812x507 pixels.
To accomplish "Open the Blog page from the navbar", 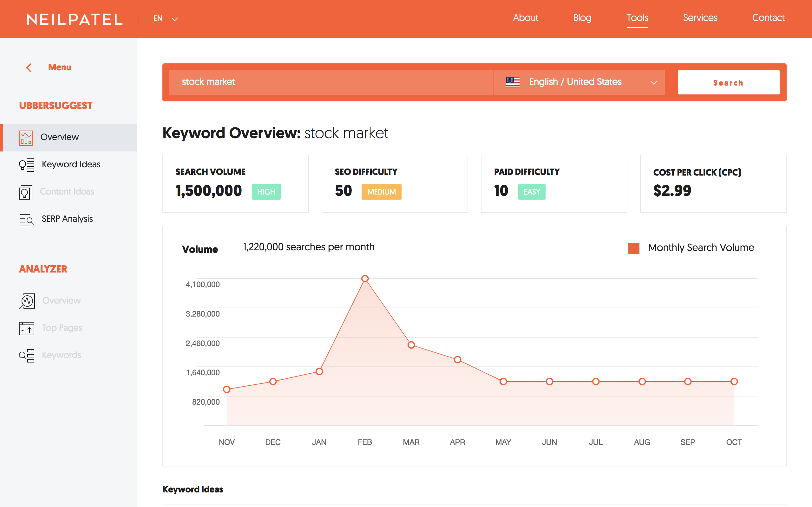I will click(x=582, y=18).
